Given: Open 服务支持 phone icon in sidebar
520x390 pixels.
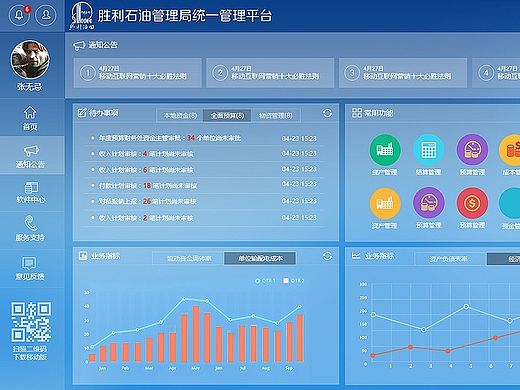Looking at the screenshot, I should click(31, 223).
